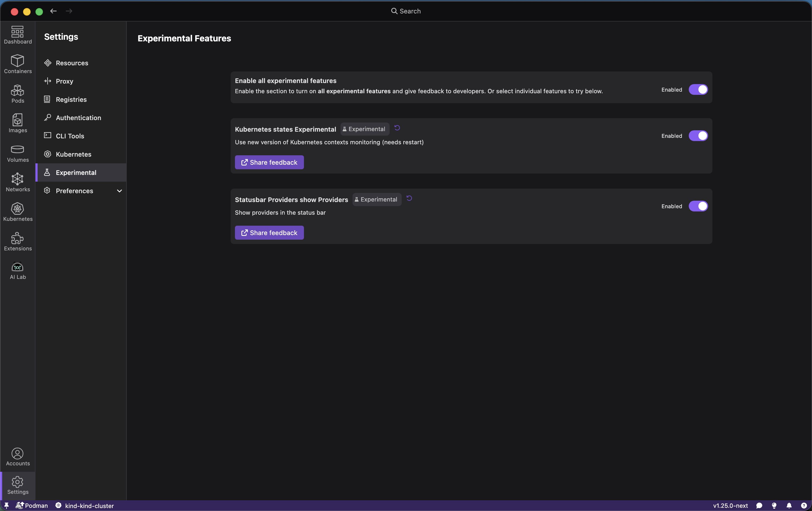The width and height of the screenshot is (812, 511).
Task: Disable Kubernetes states Experimental toggle
Action: tap(698, 136)
